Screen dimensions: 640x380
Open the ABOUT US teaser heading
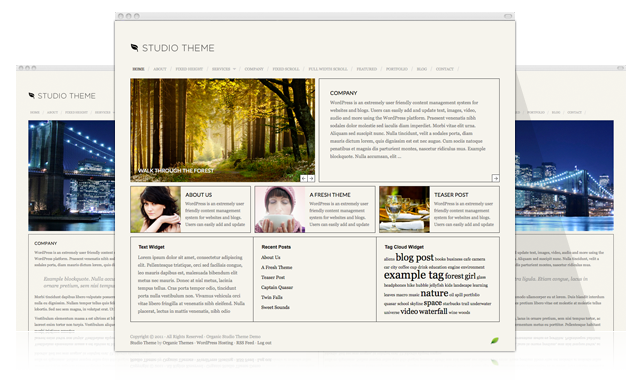(198, 195)
